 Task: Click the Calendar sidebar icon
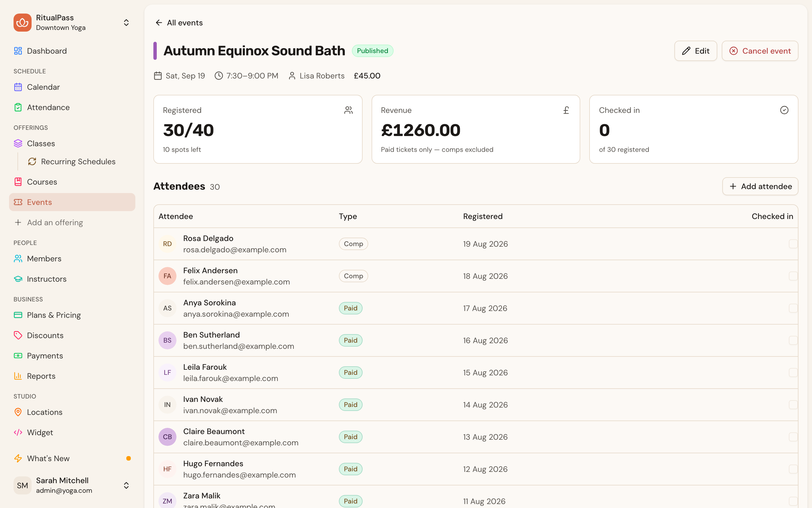coord(18,87)
